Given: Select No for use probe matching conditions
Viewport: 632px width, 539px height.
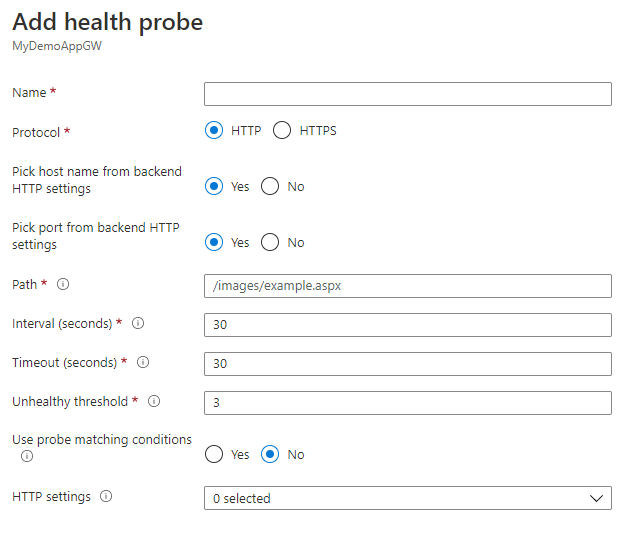Looking at the screenshot, I should (269, 455).
